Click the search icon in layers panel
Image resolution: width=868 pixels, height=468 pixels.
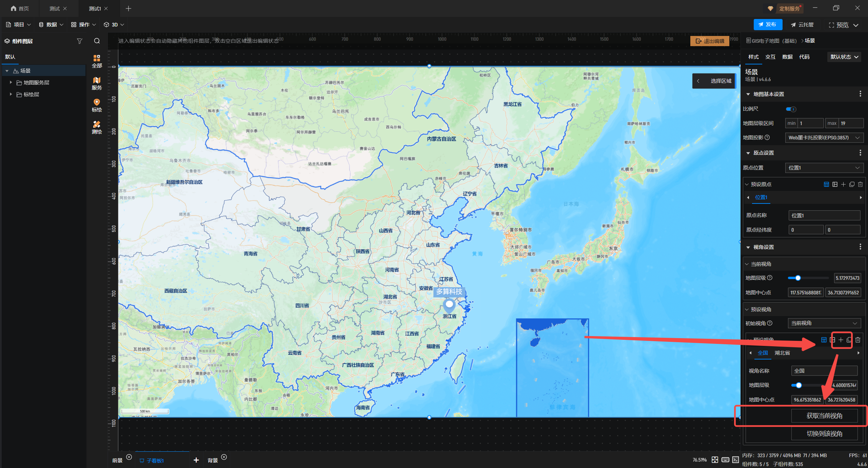tap(97, 41)
